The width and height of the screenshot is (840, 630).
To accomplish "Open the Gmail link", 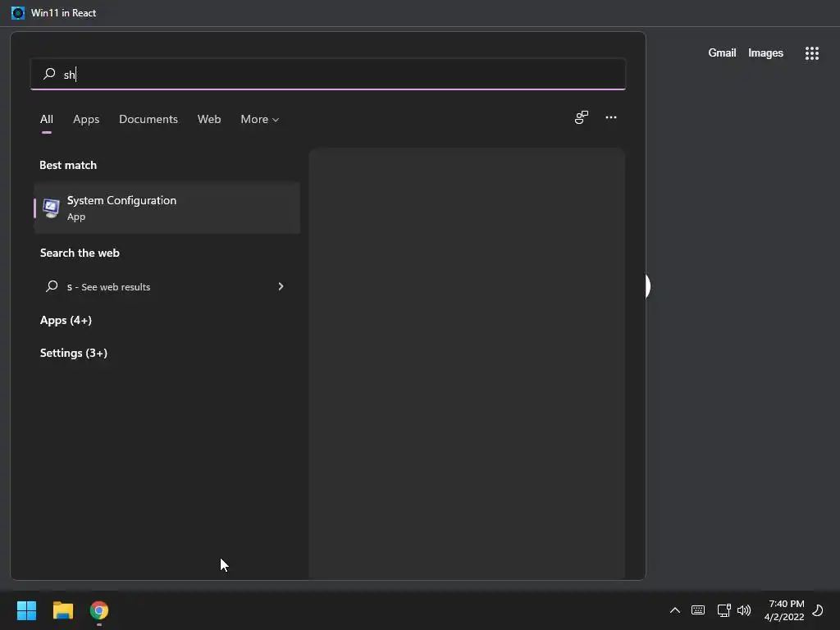I will [x=722, y=52].
